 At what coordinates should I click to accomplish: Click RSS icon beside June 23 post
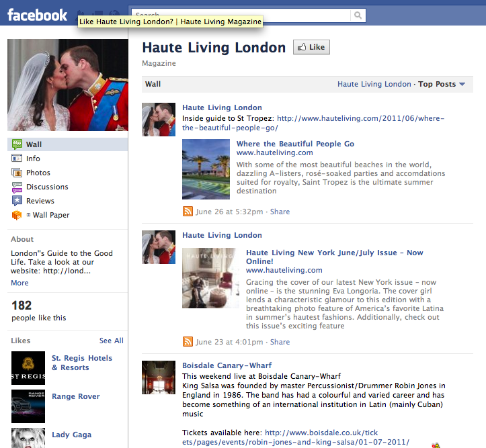[x=188, y=342]
